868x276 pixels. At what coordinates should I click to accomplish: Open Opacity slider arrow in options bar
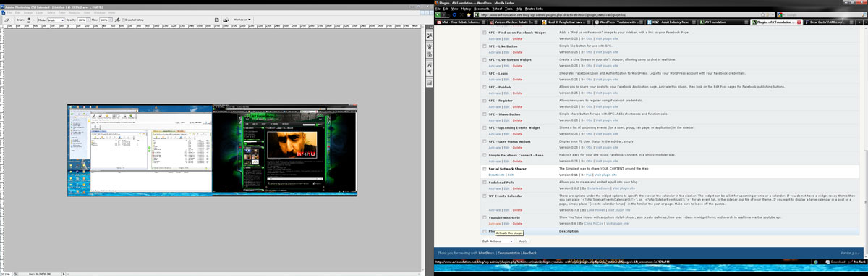pyautogui.click(x=88, y=20)
